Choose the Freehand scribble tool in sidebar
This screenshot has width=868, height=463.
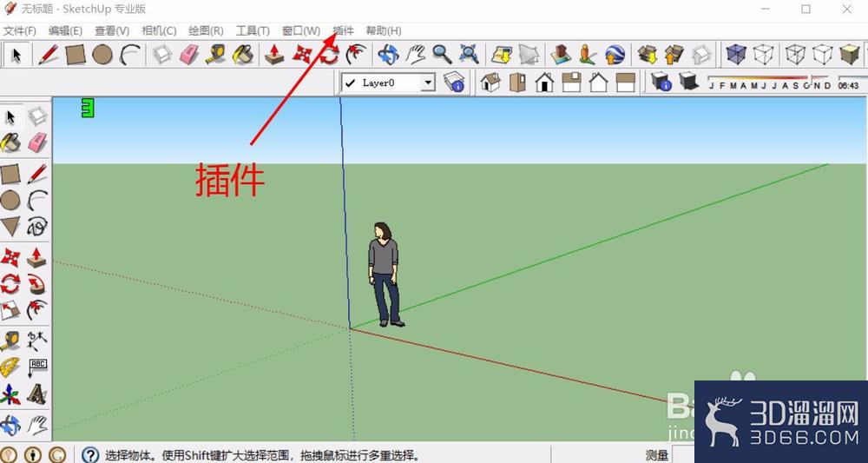[x=37, y=227]
